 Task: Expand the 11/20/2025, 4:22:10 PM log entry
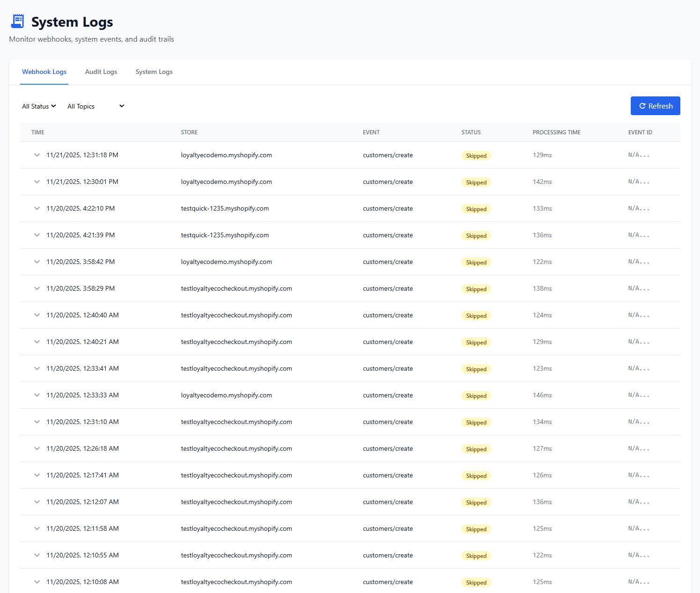coord(37,208)
